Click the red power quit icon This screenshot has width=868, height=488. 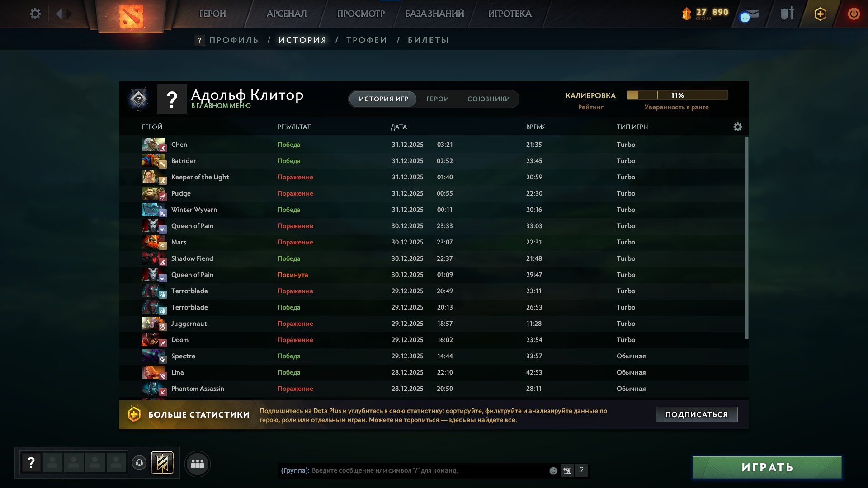(x=853, y=14)
